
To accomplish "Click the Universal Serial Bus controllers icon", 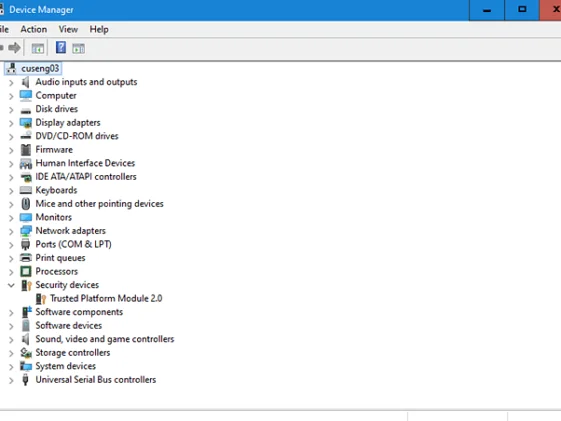I will (25, 380).
